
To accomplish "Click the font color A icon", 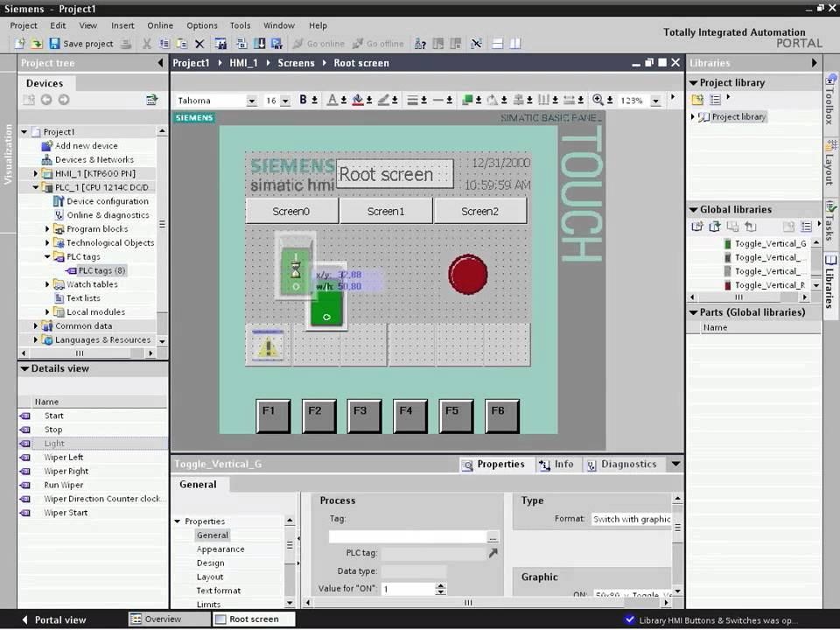I will point(332,100).
